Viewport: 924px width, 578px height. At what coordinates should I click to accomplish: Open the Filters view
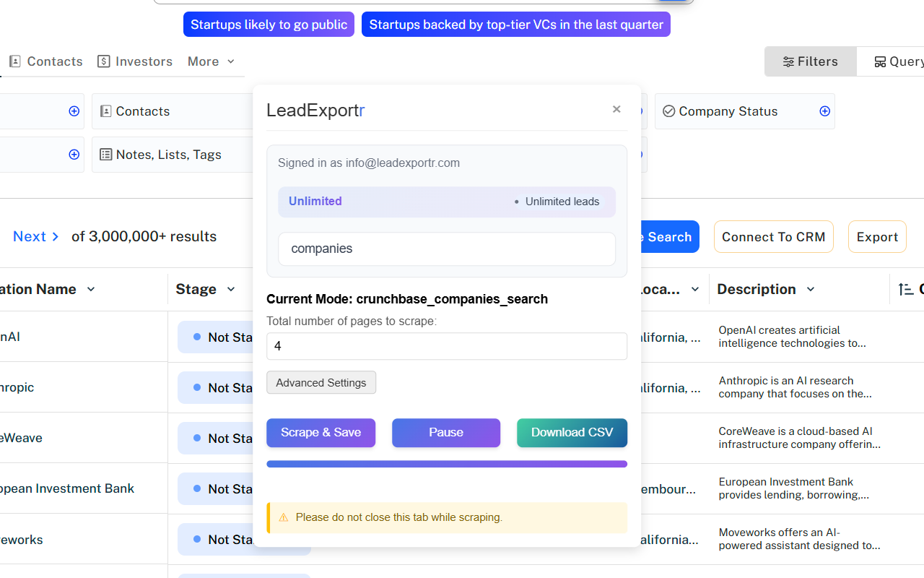(x=811, y=61)
